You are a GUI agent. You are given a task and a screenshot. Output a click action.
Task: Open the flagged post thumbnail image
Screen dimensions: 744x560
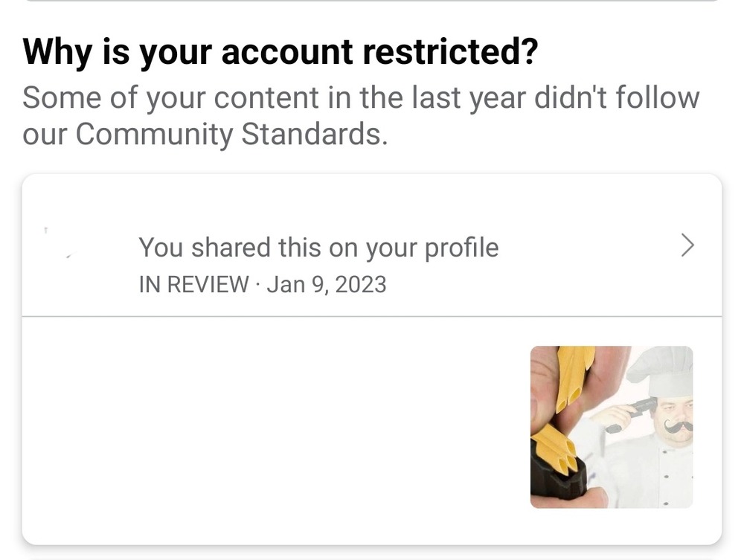[x=611, y=427]
